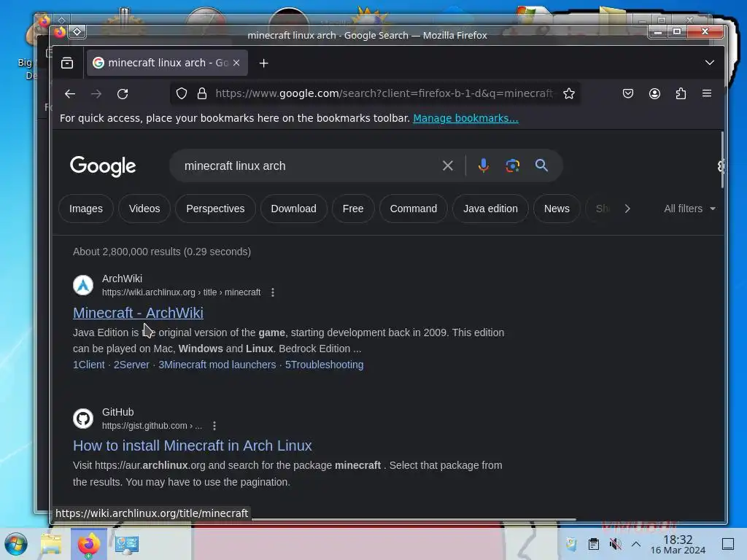Open the 5Troubleshooting sitelink

pyautogui.click(x=325, y=365)
